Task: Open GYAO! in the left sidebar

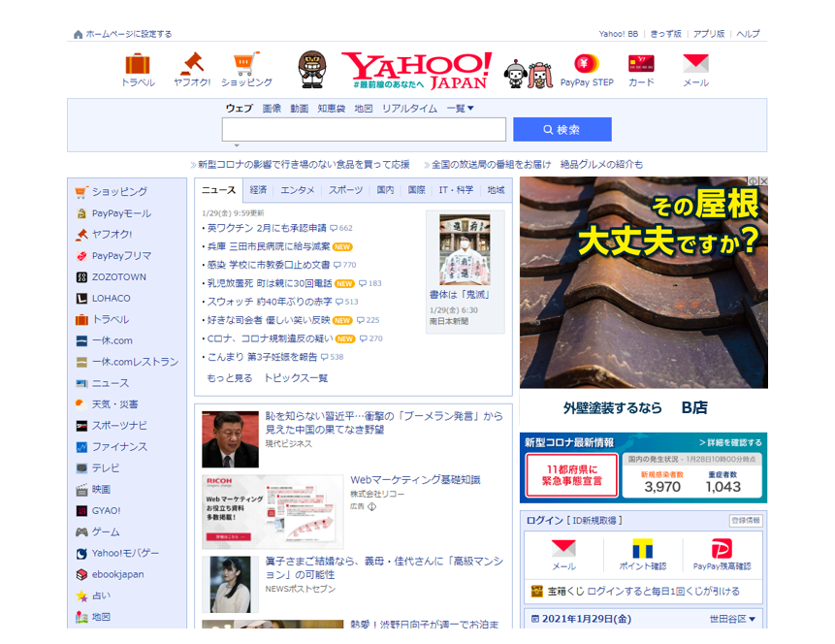Action: 106,510
